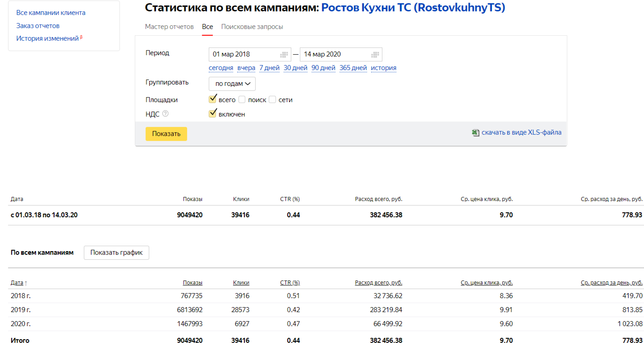Open the "по годам" grouping dropdown

point(232,84)
